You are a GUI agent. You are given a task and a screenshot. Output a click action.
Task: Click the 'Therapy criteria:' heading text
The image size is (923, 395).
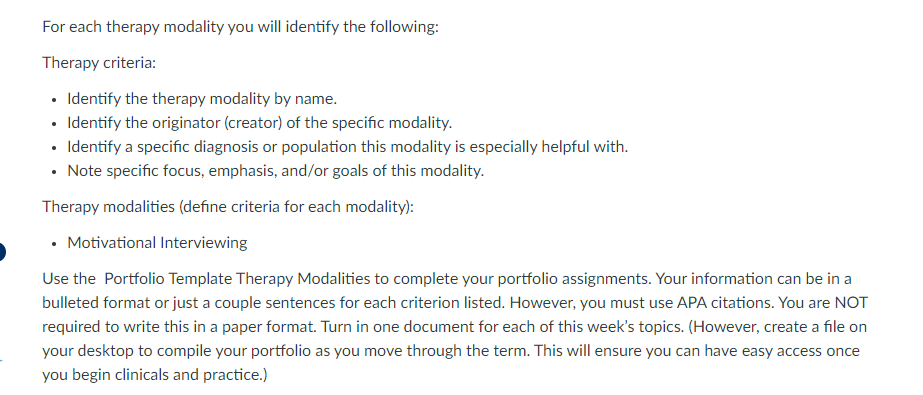pos(99,62)
